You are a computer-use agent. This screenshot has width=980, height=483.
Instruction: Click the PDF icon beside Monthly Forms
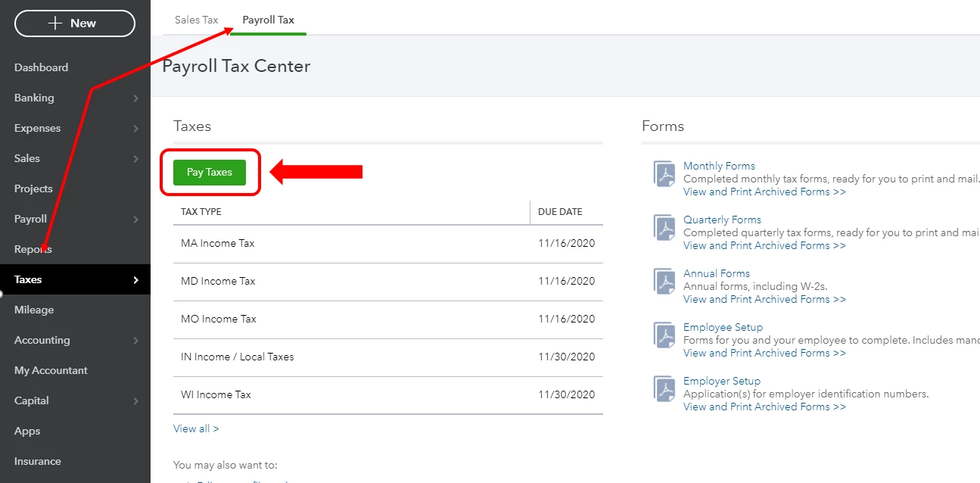[x=665, y=174]
